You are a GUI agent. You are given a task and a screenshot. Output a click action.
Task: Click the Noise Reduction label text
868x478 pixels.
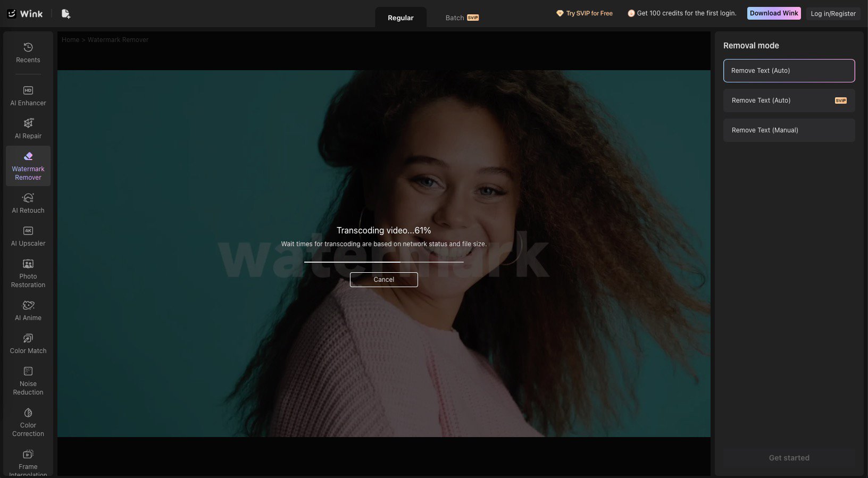coord(28,388)
